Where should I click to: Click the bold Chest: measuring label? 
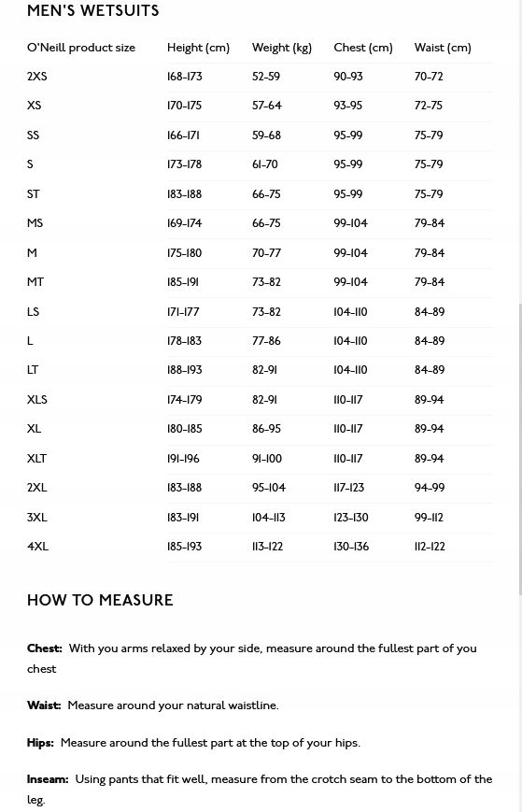[x=45, y=648]
